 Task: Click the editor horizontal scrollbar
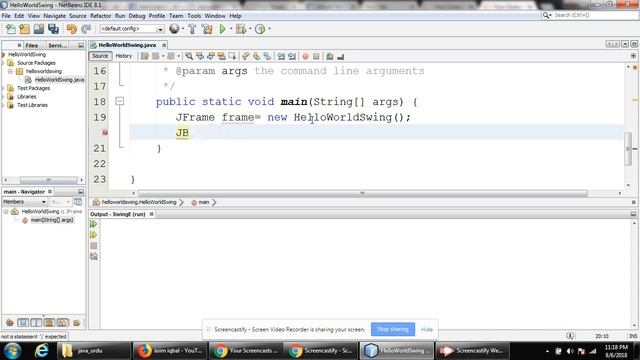point(362,193)
